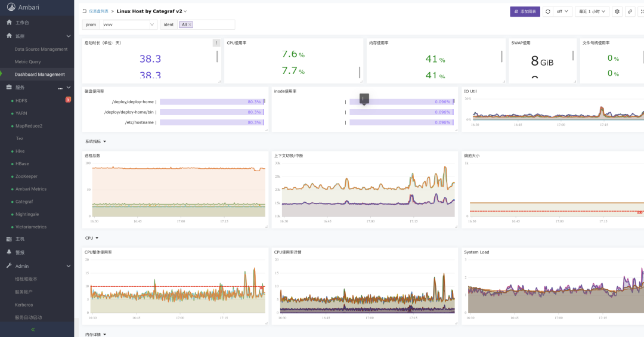Open the auto-refresh off dropdown
Image resolution: width=644 pixels, height=337 pixels.
(x=562, y=11)
